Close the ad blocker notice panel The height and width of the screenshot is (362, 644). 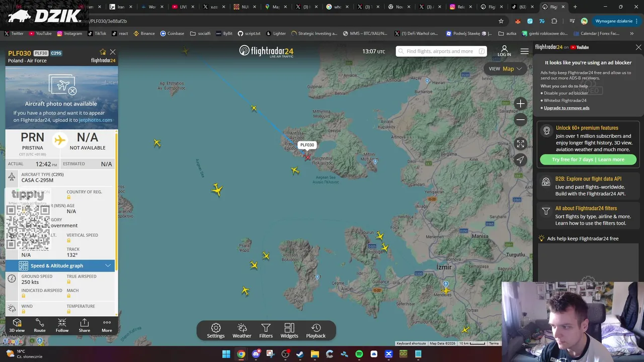[638, 47]
